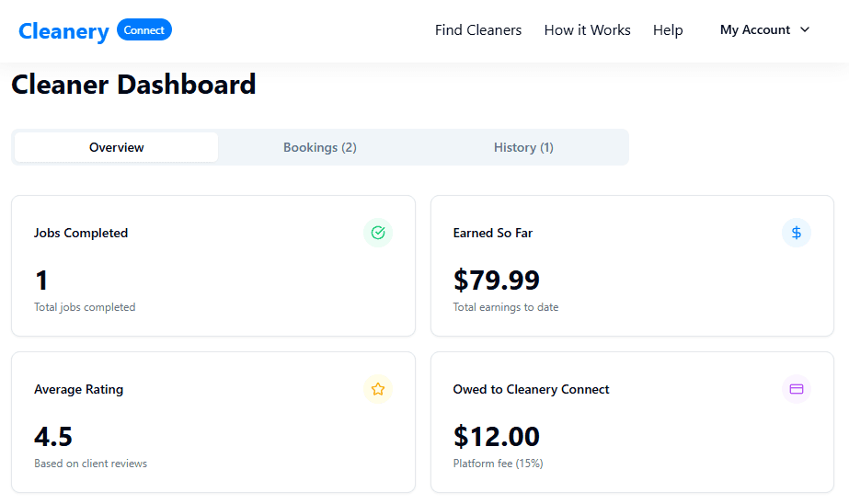Click the Owed to Cleanery Connect card
The height and width of the screenshot is (504, 849).
[x=632, y=422]
